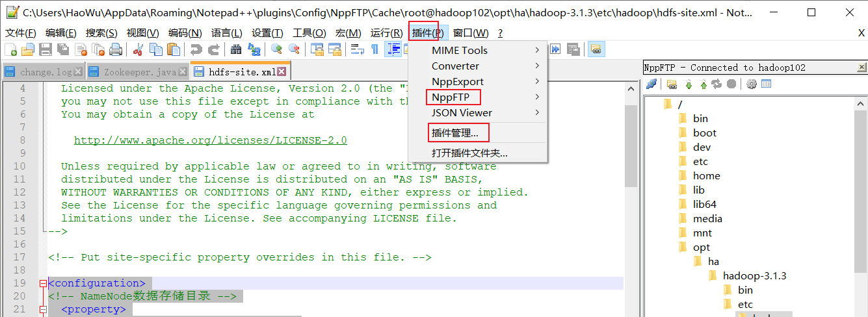Image resolution: width=868 pixels, height=317 pixels.
Task: Collapse fold marker at line 21
Action: [x=43, y=309]
